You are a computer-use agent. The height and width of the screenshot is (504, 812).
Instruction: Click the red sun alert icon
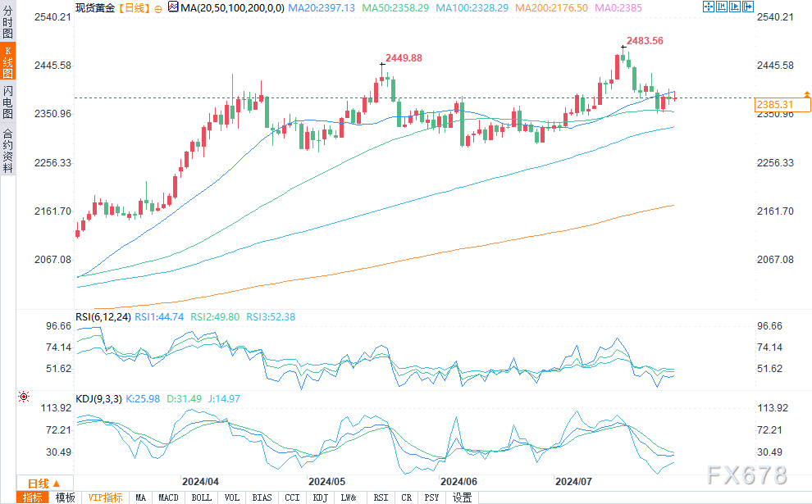tap(23, 397)
